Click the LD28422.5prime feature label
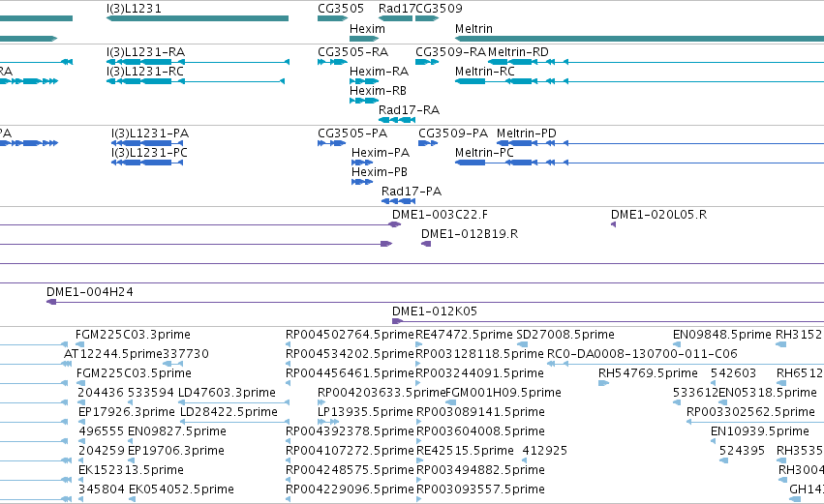Image resolution: width=824 pixels, height=504 pixels. click(229, 412)
